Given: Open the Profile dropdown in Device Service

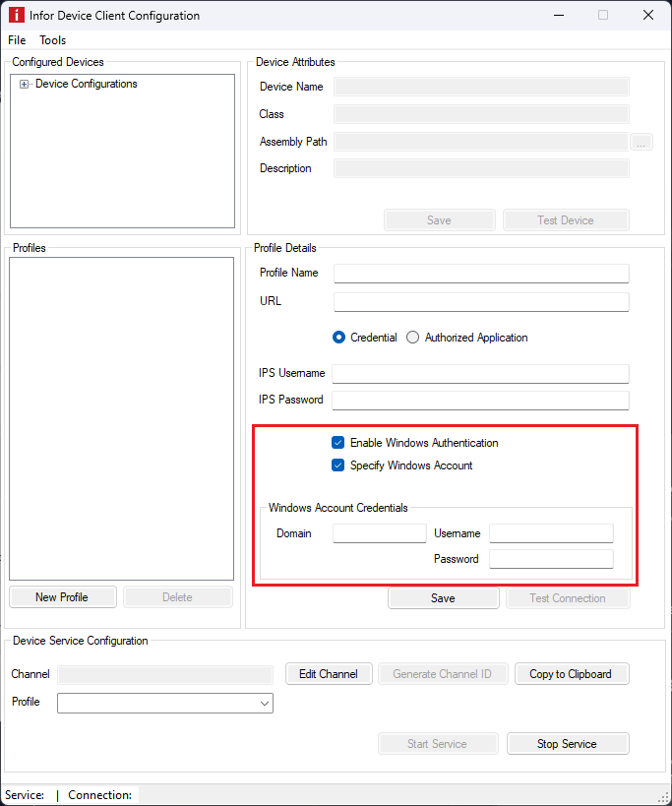Looking at the screenshot, I should pyautogui.click(x=165, y=703).
